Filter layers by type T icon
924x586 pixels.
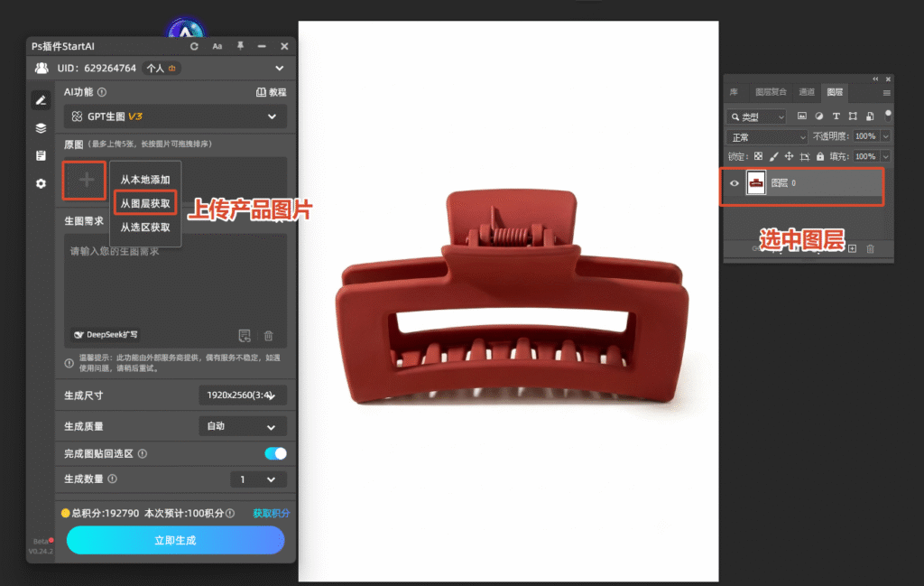(836, 116)
